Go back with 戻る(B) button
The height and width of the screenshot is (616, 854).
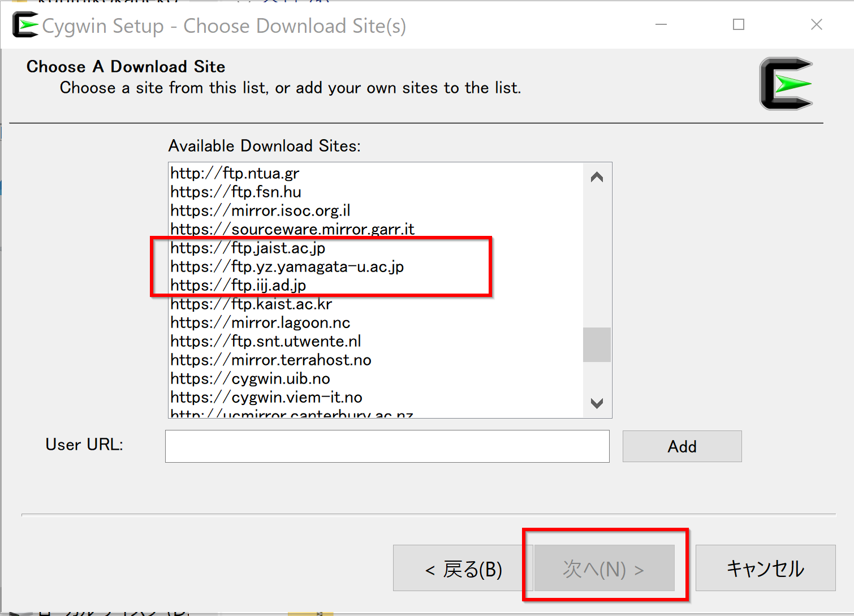464,568
